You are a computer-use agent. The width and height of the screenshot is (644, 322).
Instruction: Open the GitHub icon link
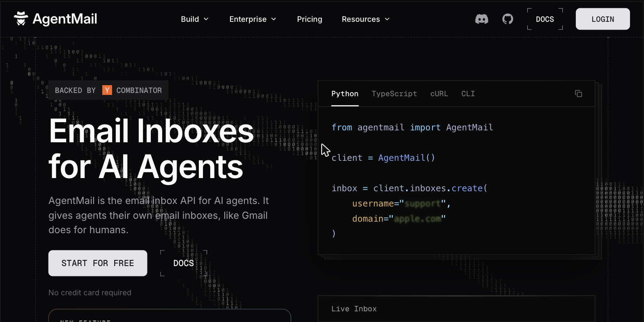[x=508, y=19]
